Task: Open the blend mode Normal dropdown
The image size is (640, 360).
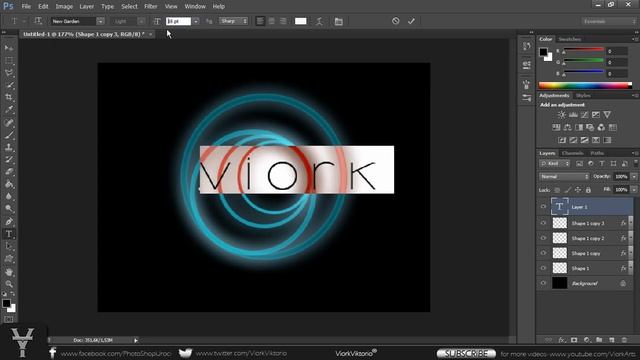Action: click(x=564, y=177)
